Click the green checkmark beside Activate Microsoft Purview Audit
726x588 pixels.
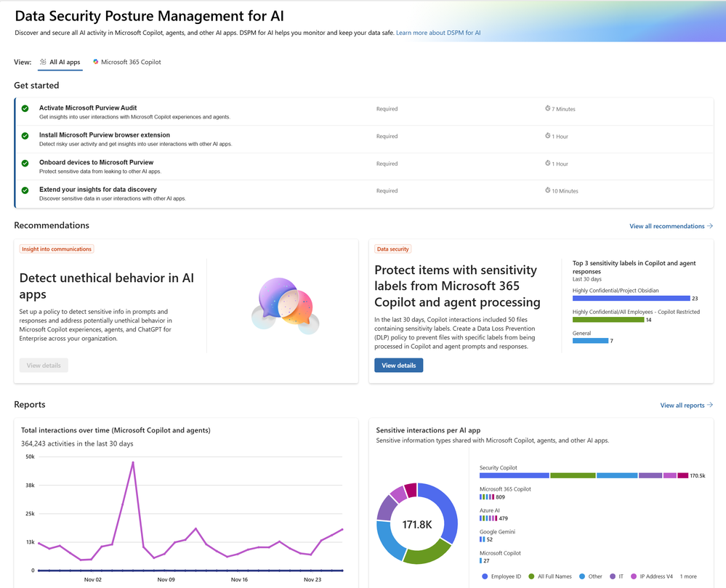(25, 108)
